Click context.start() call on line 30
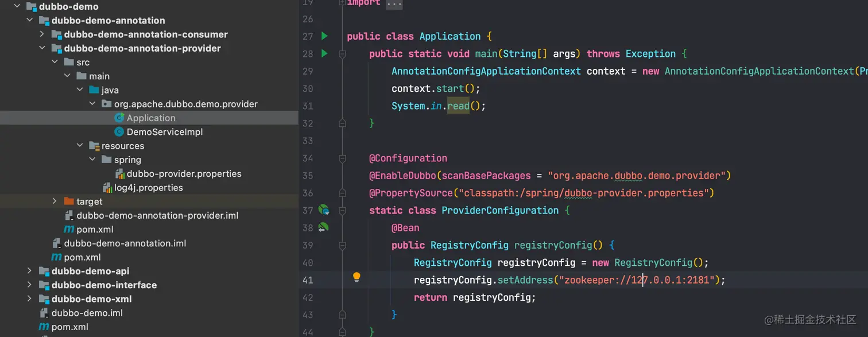The height and width of the screenshot is (337, 868). point(436,88)
